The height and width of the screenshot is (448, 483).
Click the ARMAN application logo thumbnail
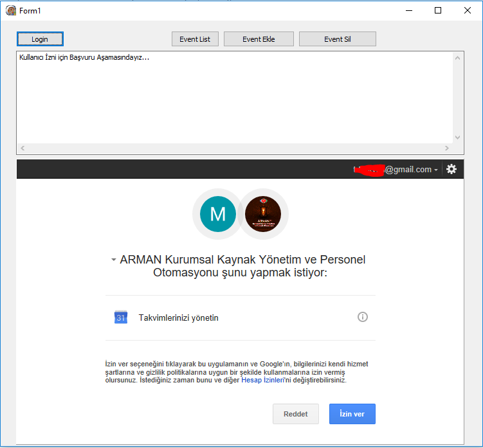tap(263, 214)
